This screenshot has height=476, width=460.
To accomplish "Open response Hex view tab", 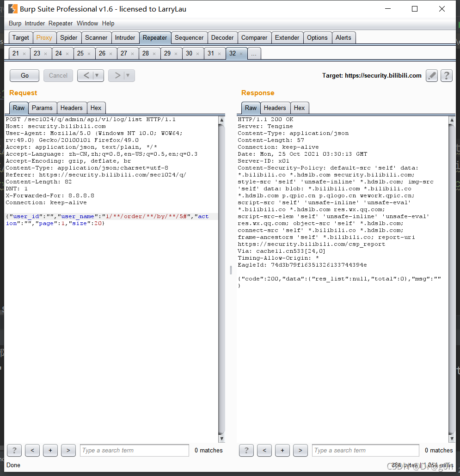I will [300, 108].
